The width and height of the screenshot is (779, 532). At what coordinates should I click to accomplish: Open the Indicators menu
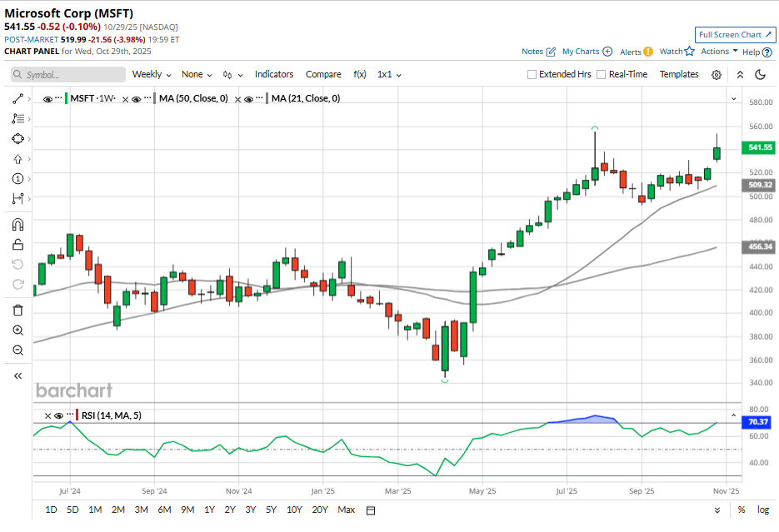(274, 74)
